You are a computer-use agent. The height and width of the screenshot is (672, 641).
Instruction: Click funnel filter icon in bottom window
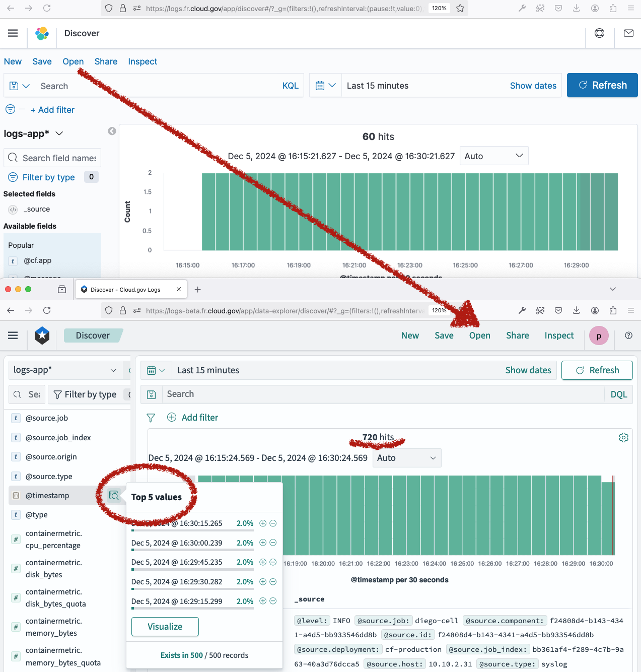click(x=151, y=418)
